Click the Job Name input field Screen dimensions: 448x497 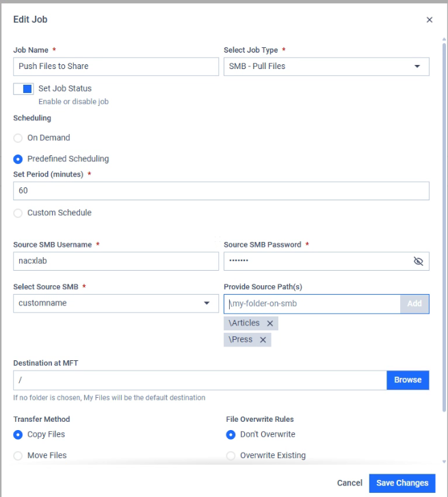(x=116, y=66)
